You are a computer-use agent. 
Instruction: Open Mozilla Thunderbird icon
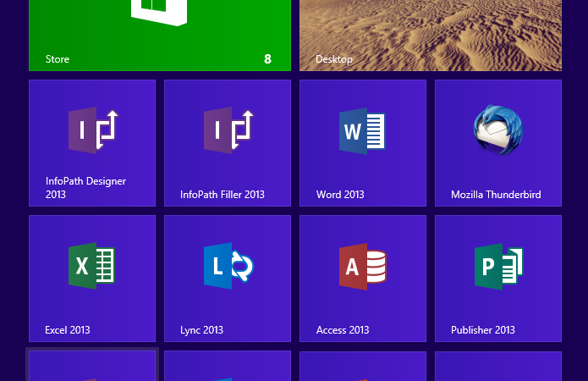[498, 130]
